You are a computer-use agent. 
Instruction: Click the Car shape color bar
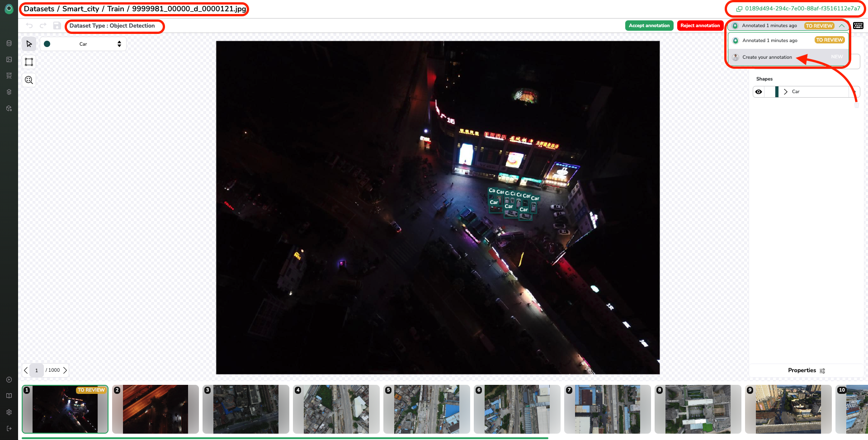click(x=777, y=92)
